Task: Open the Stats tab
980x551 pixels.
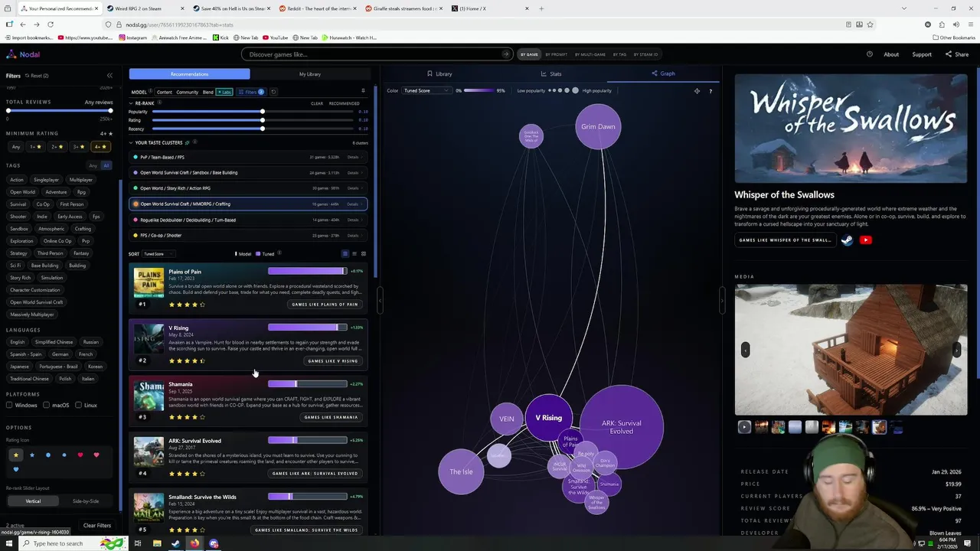Action: point(551,74)
